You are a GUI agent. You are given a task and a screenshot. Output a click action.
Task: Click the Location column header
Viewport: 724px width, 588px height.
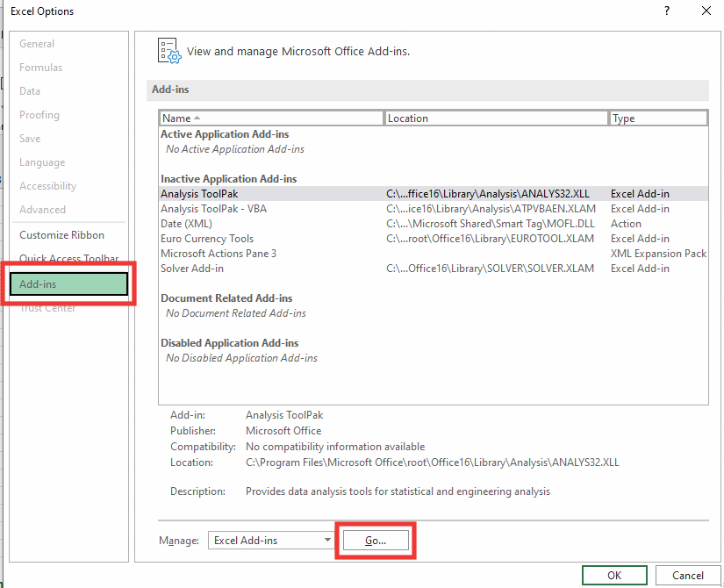coord(496,118)
